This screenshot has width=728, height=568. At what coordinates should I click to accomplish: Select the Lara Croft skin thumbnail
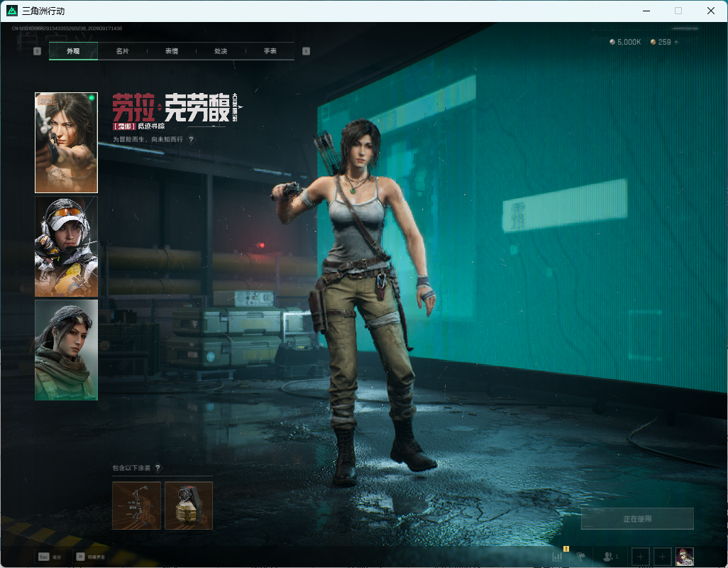67,143
